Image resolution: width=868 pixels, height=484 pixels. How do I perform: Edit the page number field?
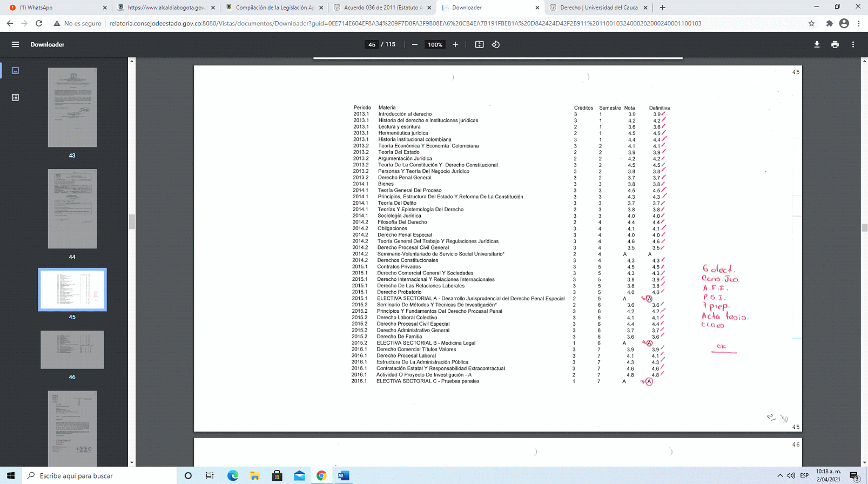(372, 44)
